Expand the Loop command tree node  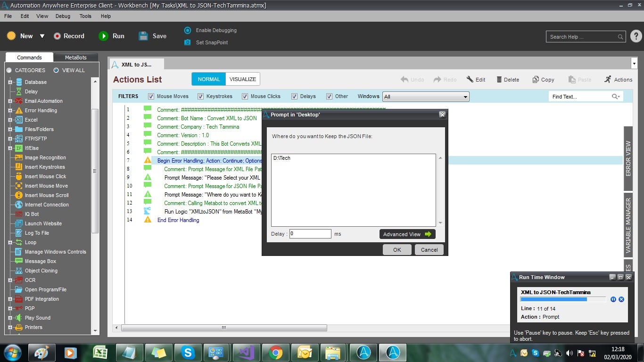point(10,242)
